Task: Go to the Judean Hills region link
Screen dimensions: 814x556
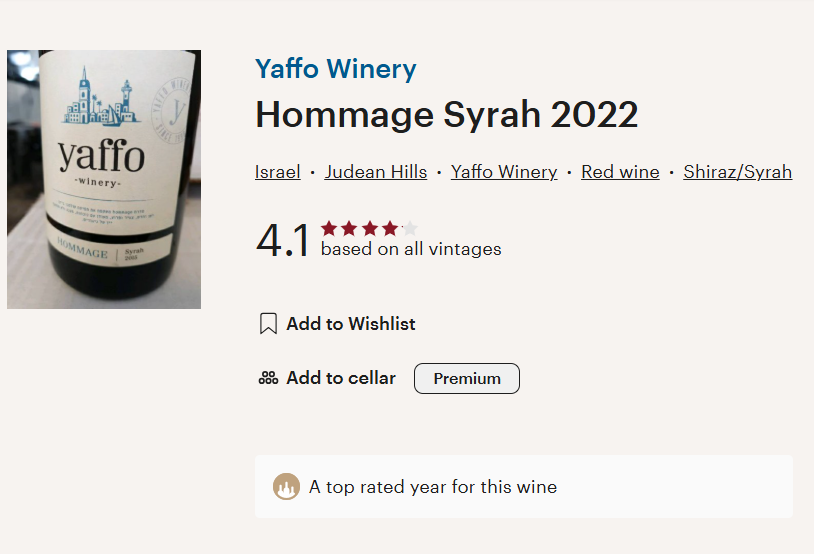Action: pos(376,172)
